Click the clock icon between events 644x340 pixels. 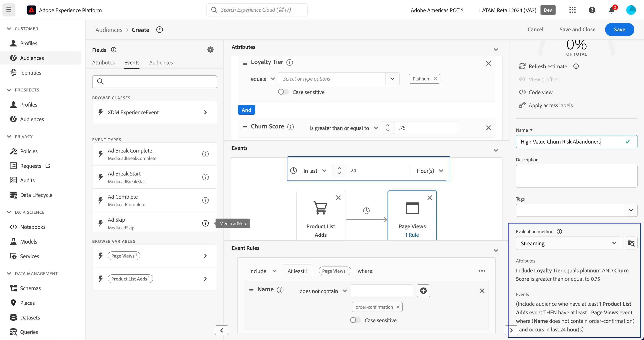[366, 211]
